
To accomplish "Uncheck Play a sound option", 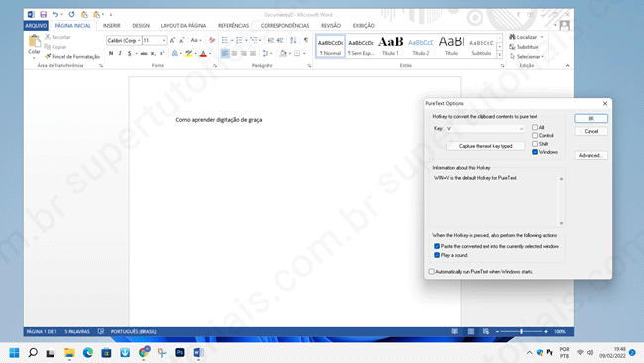I will [437, 255].
